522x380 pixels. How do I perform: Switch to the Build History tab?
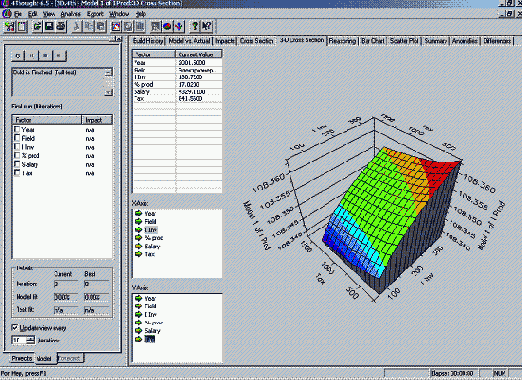148,41
